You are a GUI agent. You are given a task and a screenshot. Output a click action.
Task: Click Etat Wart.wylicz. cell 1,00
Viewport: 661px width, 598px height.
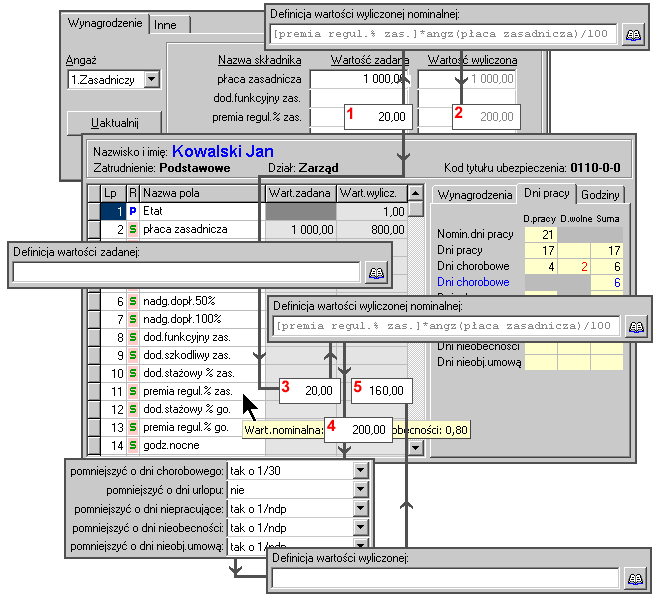coord(372,212)
